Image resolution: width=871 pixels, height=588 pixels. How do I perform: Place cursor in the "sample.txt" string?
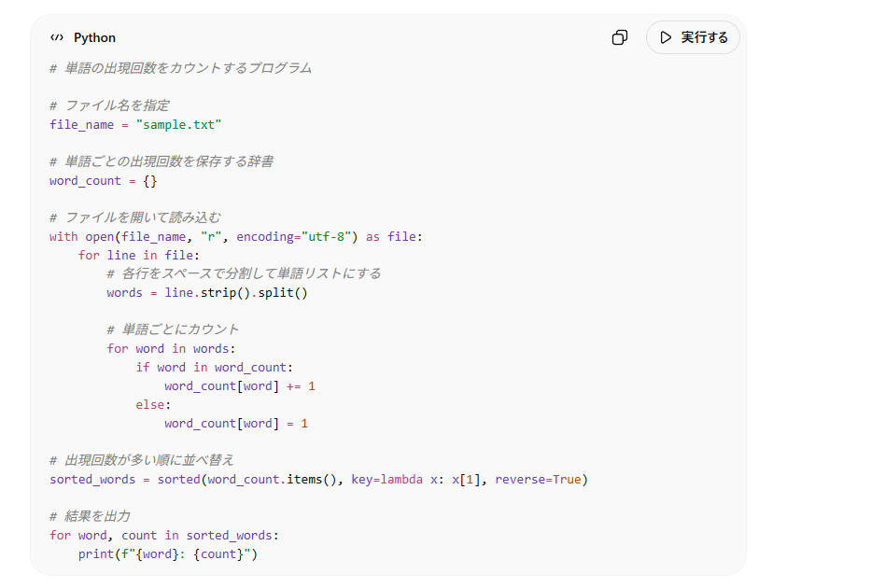tap(178, 124)
